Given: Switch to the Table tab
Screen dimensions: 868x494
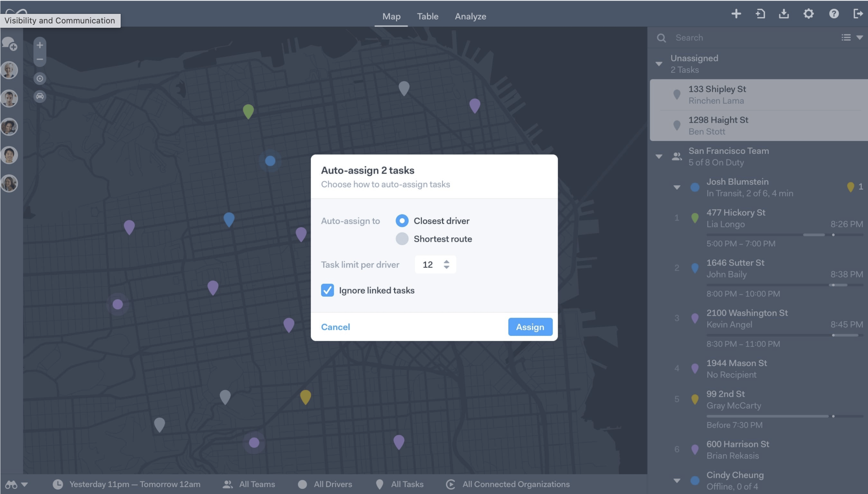Looking at the screenshot, I should tap(427, 16).
